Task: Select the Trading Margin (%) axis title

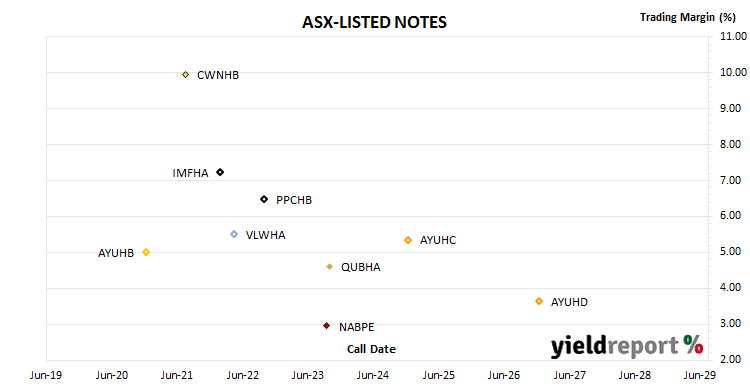Action: (688, 17)
